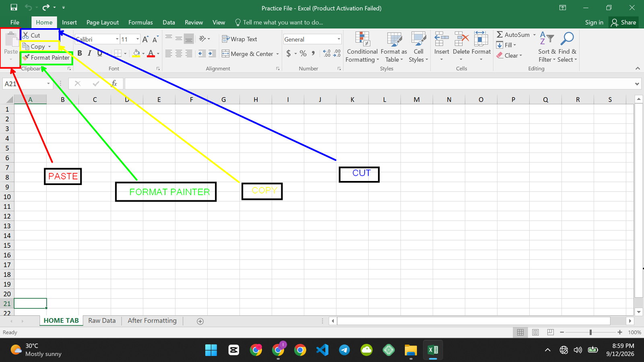Toggle Italic formatting
Image resolution: width=644 pixels, height=362 pixels.
click(x=89, y=53)
